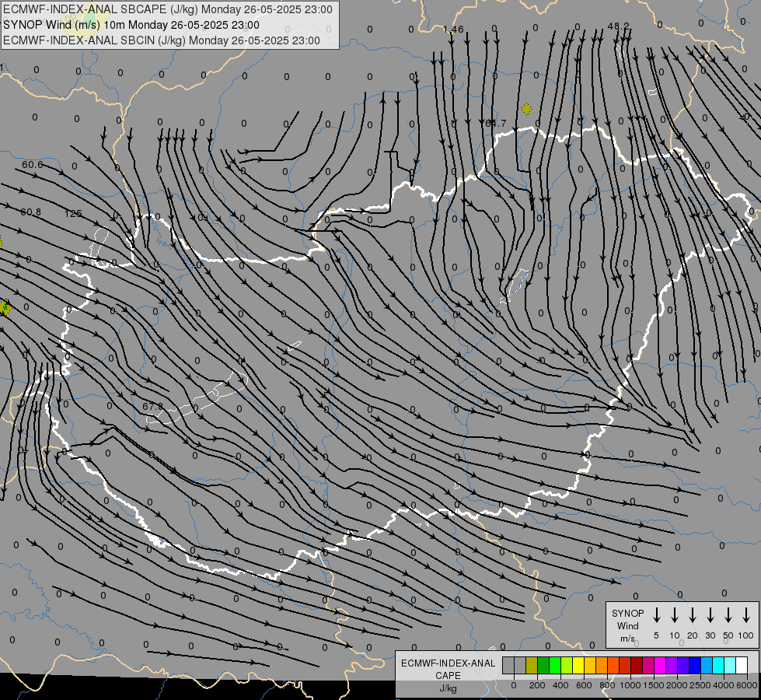Pick the pure blue swatch before 2500
Screen dimensions: 761x700
pos(695,666)
